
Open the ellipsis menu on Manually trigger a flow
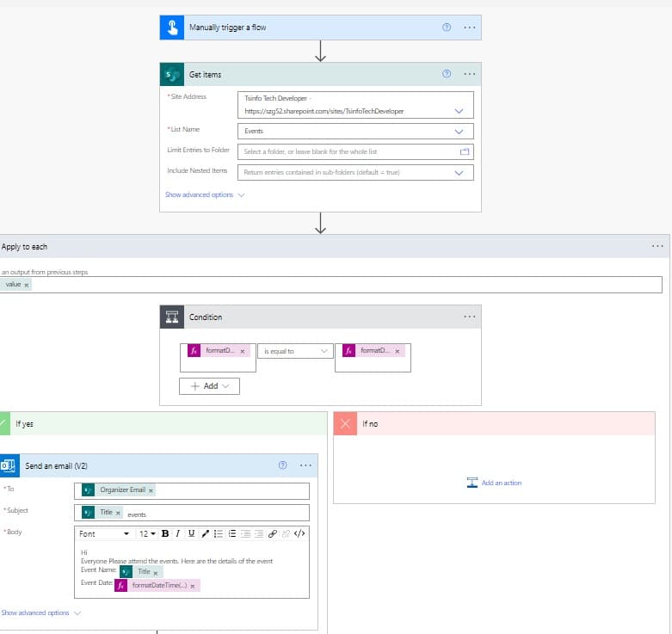[x=469, y=28]
